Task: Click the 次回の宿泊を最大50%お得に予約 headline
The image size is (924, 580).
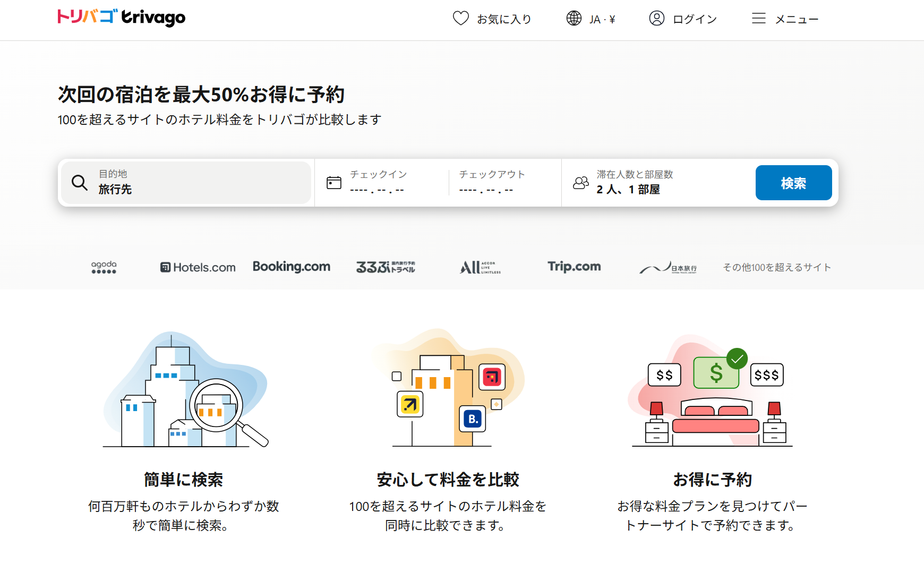Action: coord(201,95)
